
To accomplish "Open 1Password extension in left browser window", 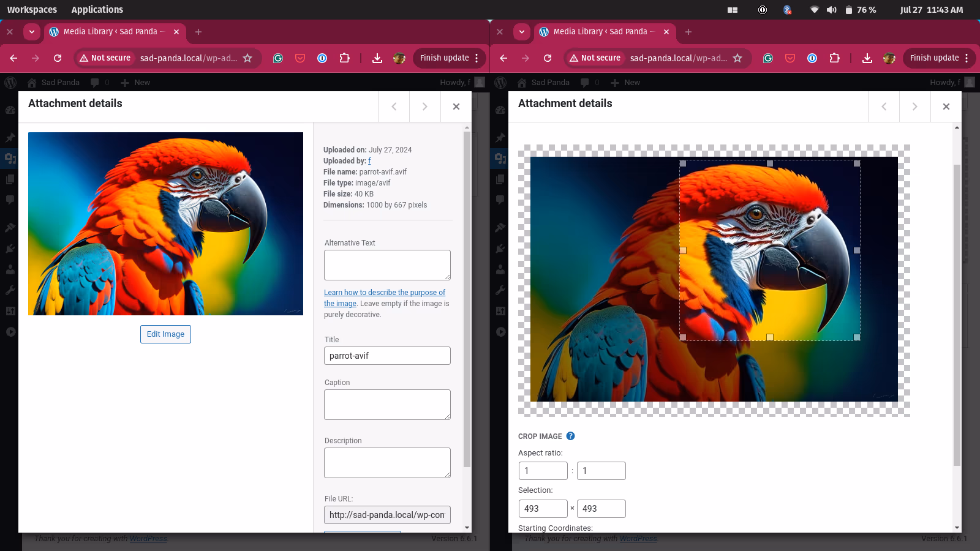I will [322, 58].
